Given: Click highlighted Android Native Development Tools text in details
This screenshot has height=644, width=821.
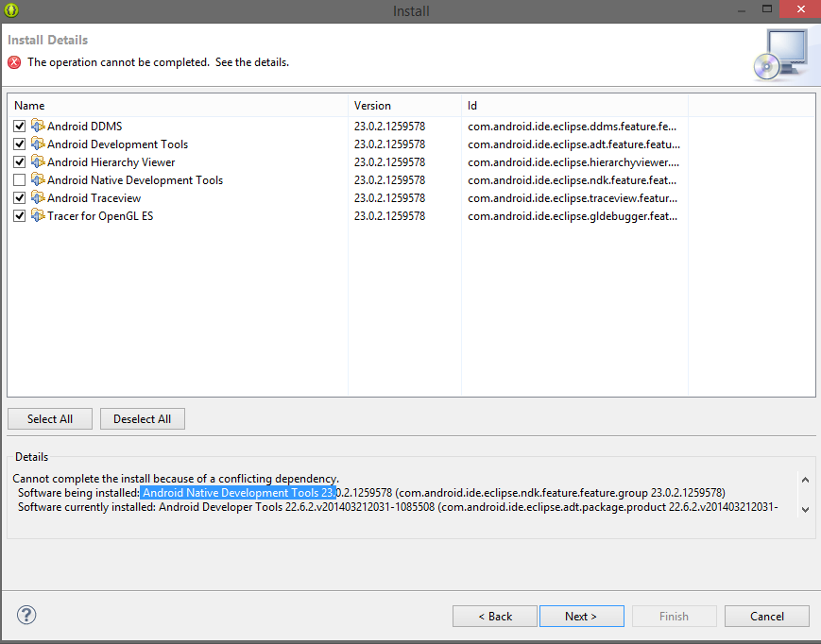Looking at the screenshot, I should (x=238, y=493).
